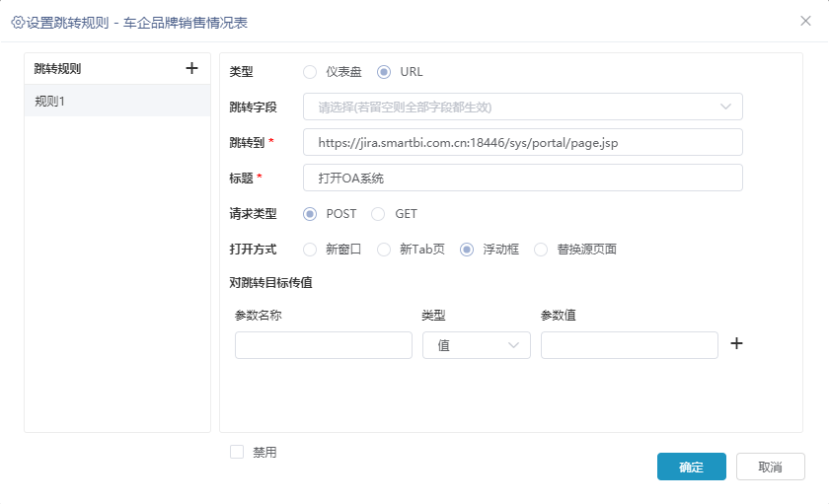Select 新Tab页 open mode
Viewport: 829px width, 504px height.
click(384, 250)
